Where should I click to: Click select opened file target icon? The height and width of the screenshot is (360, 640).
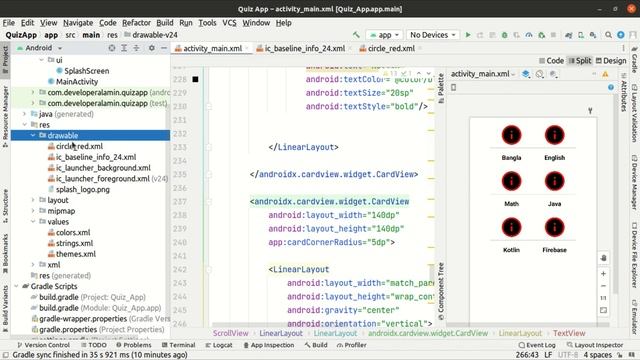pos(112,48)
